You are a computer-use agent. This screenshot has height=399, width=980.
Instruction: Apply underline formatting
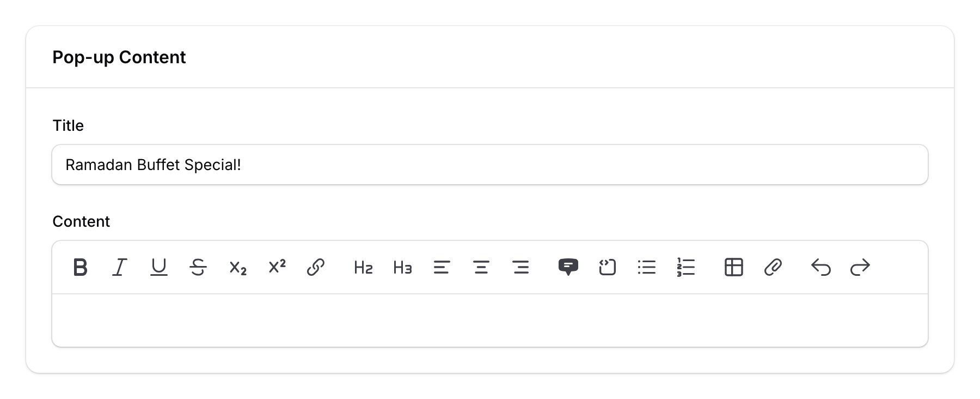pyautogui.click(x=159, y=267)
